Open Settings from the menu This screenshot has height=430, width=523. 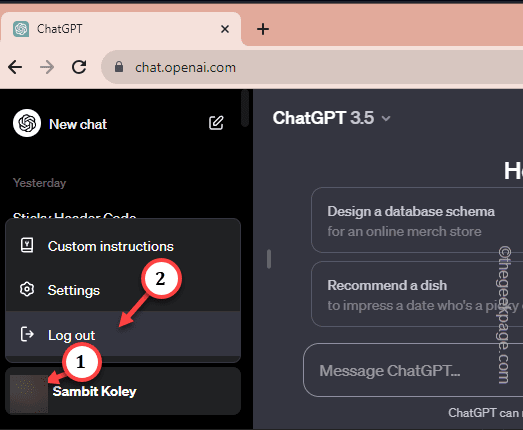pos(123,290)
